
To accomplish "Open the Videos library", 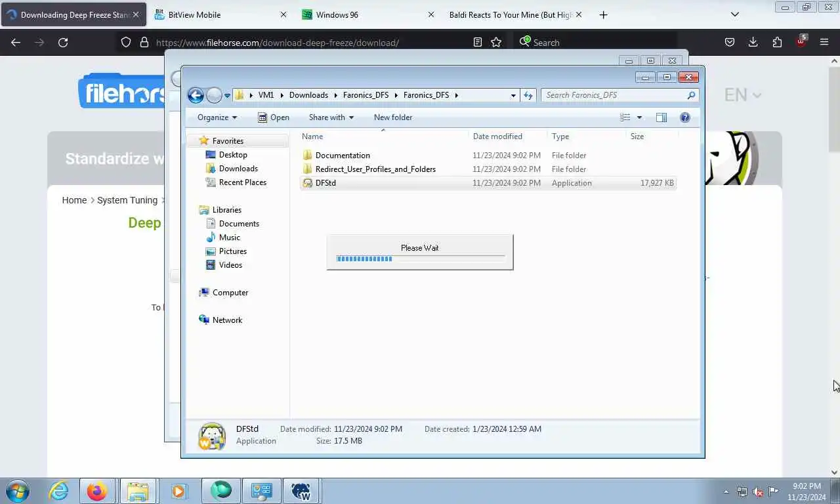I will [230, 265].
